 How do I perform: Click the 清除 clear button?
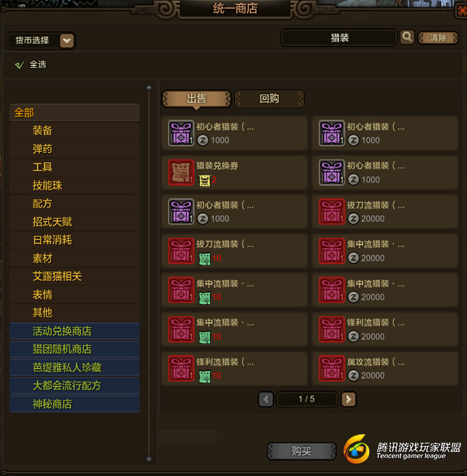438,38
